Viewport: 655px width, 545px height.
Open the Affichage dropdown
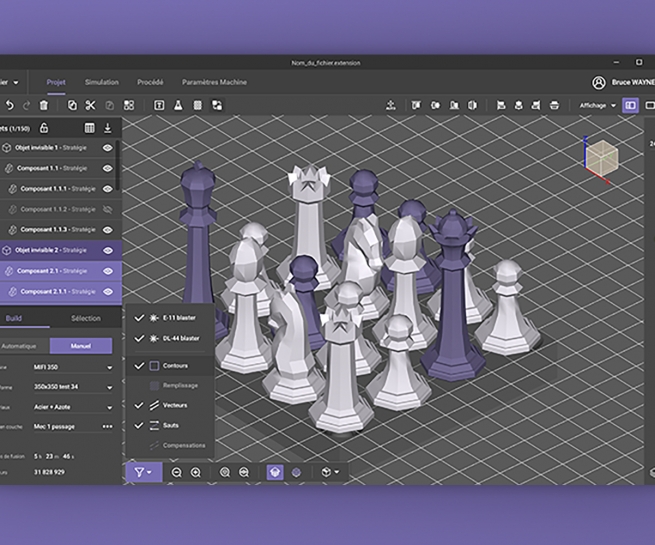click(598, 105)
